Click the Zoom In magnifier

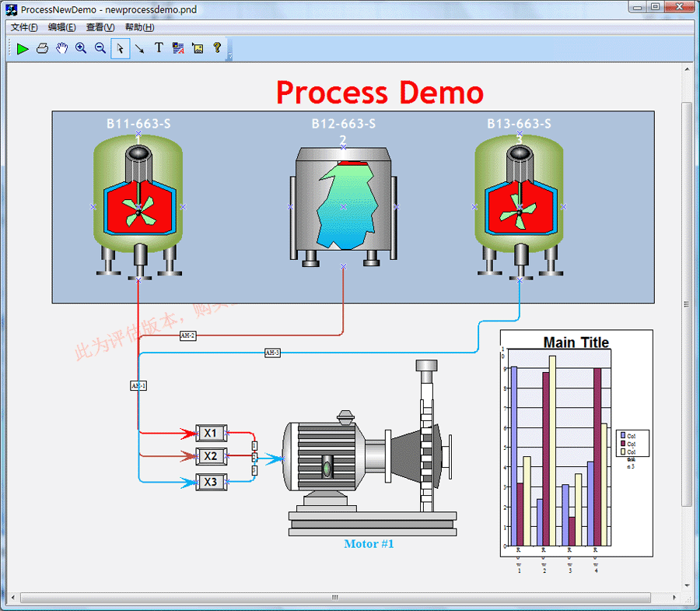(x=81, y=48)
